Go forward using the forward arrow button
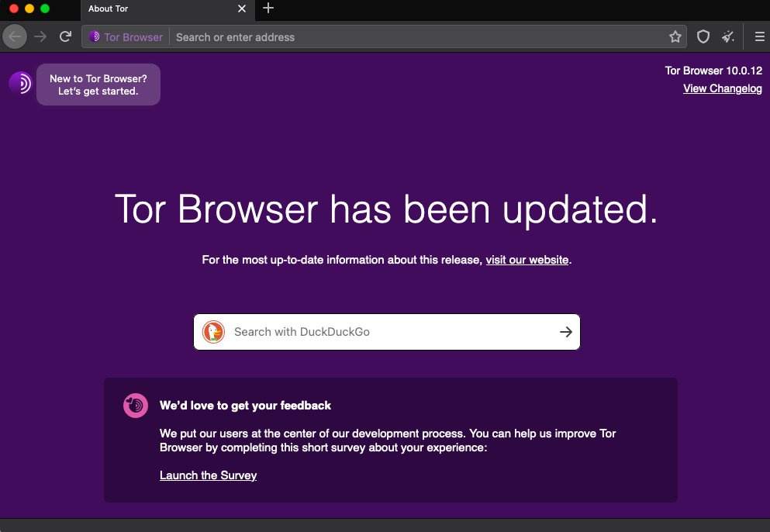The height and width of the screenshot is (532, 770). point(40,37)
